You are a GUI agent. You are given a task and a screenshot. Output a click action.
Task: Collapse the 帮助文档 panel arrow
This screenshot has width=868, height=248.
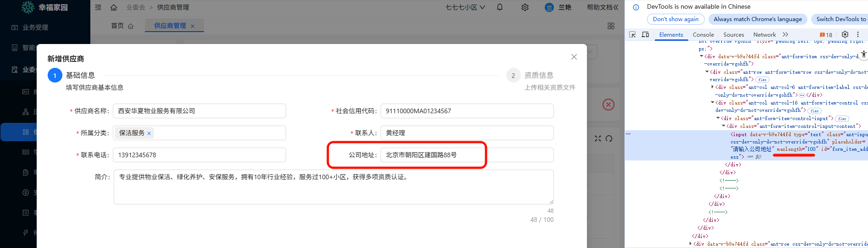(616, 7)
